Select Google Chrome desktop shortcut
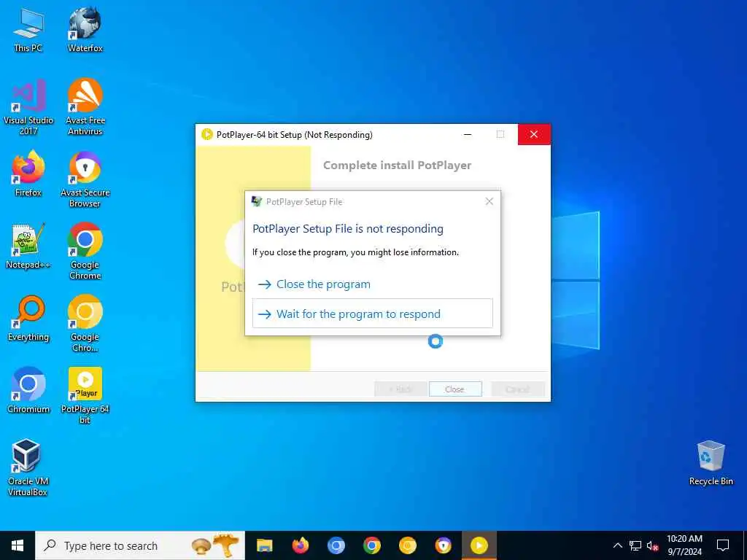The image size is (747, 560). tap(85, 252)
